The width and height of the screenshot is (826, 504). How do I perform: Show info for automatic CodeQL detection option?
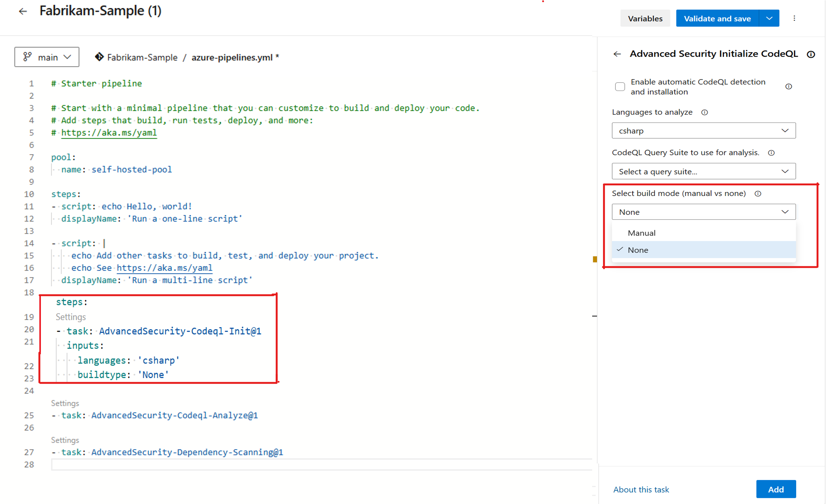[x=788, y=87]
